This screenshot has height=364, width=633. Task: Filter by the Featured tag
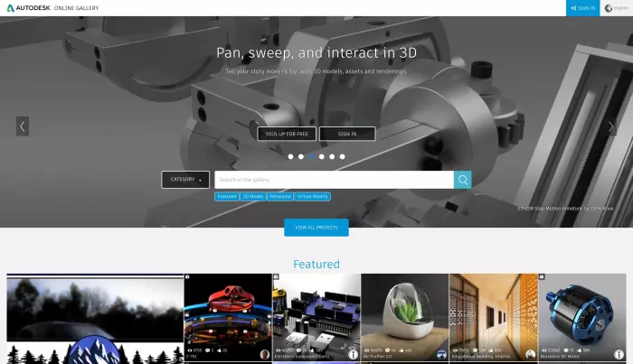point(227,197)
